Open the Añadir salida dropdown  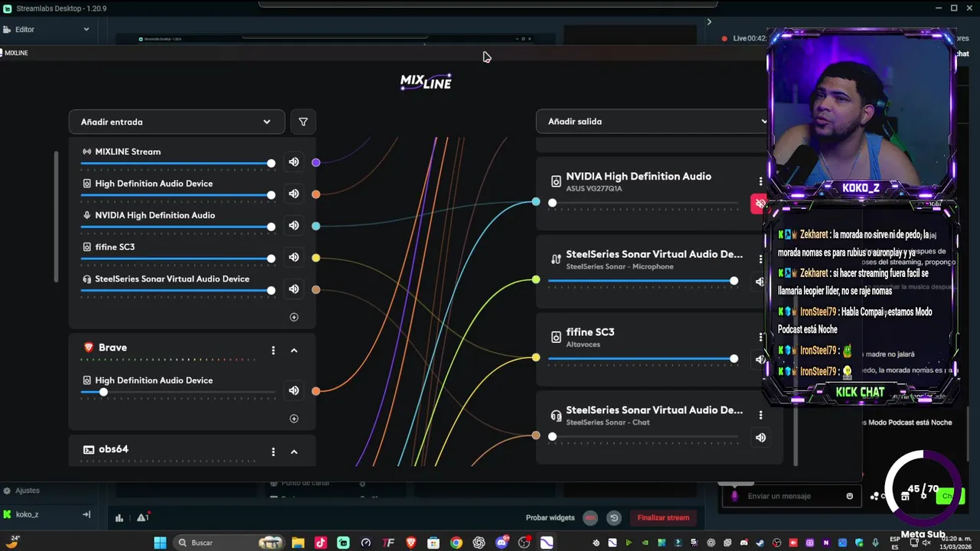pos(652,121)
